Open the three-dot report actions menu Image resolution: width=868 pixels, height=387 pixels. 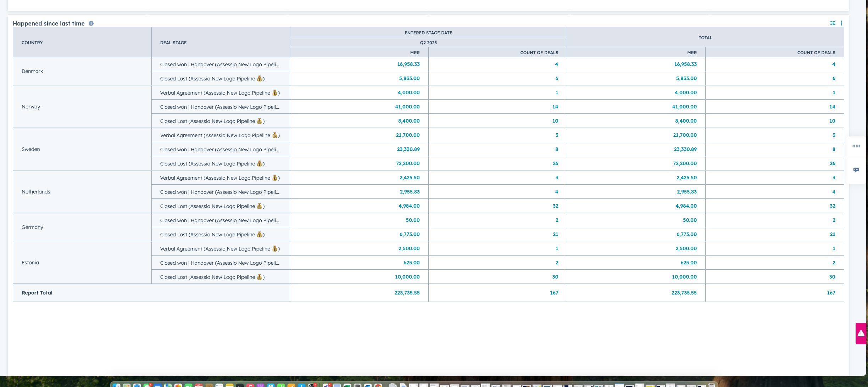coord(841,23)
